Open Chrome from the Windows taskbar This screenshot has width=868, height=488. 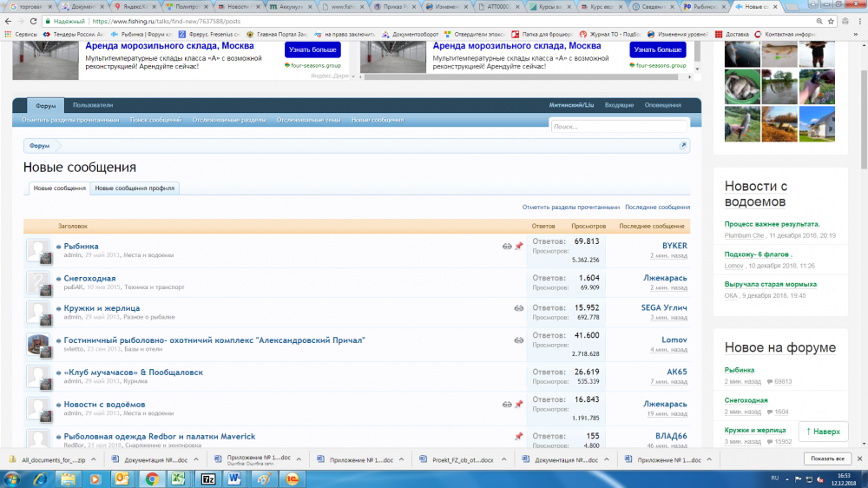[x=152, y=478]
